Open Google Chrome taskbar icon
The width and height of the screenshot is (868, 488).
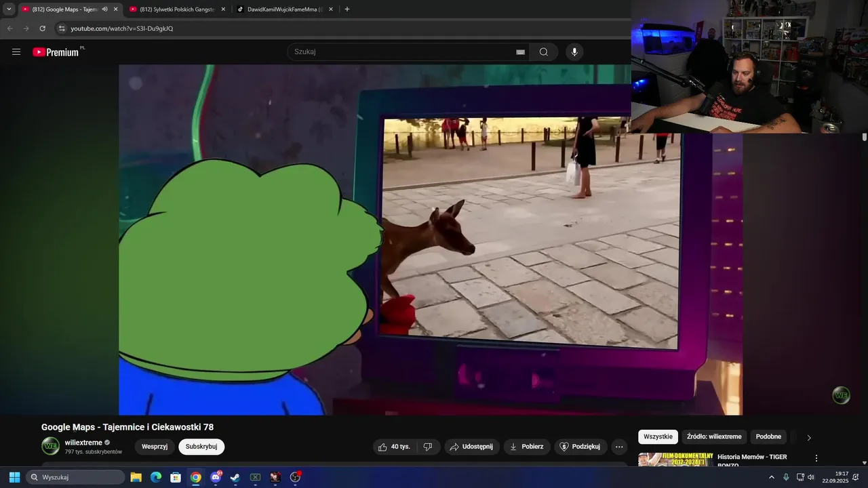(195, 477)
